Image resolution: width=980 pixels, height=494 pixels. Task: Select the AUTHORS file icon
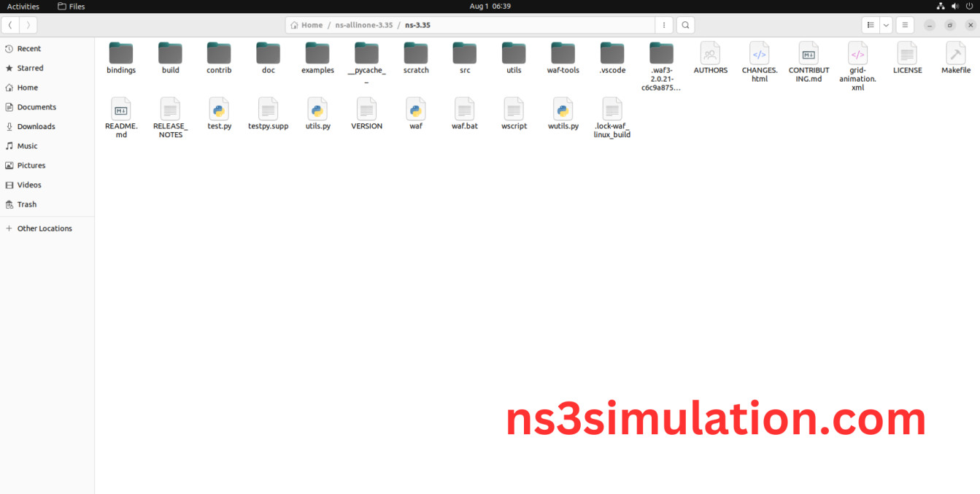710,54
